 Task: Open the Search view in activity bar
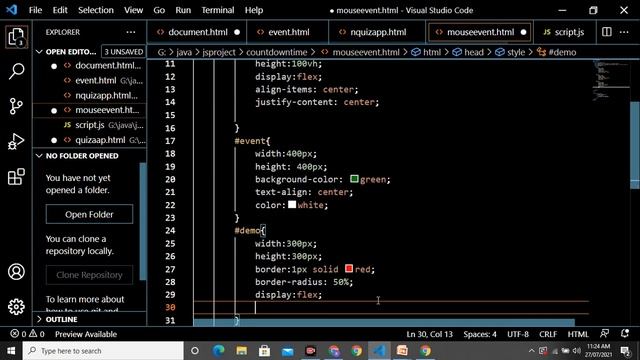pos(16,71)
